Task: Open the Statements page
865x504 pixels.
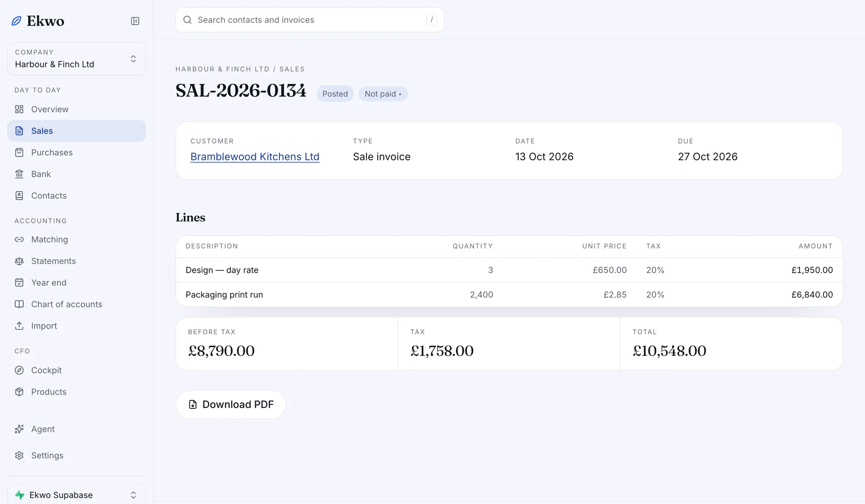Action: point(77,261)
